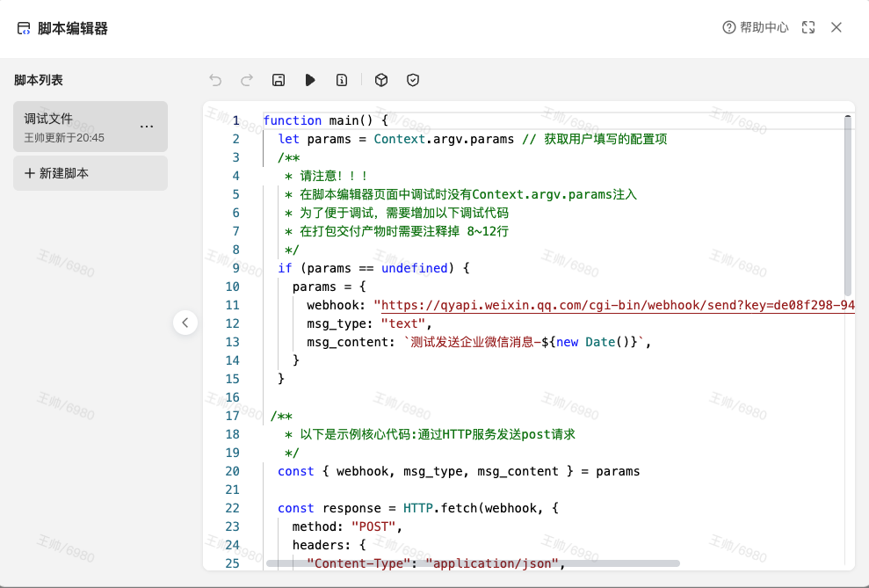Open the script info document icon
The width and height of the screenshot is (869, 588).
coord(342,80)
